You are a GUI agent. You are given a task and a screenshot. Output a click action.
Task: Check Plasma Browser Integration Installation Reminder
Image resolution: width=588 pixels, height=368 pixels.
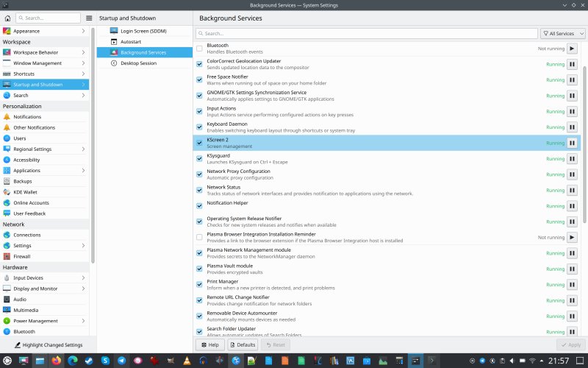pos(199,237)
